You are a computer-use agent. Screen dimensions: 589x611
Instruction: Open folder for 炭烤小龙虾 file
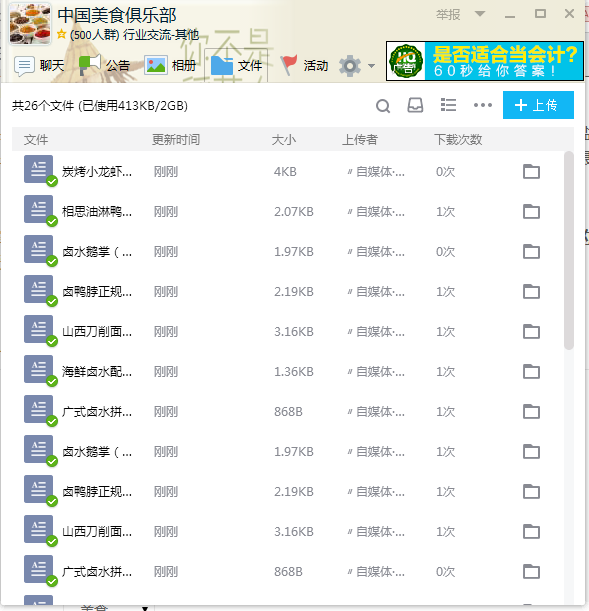coord(531,171)
